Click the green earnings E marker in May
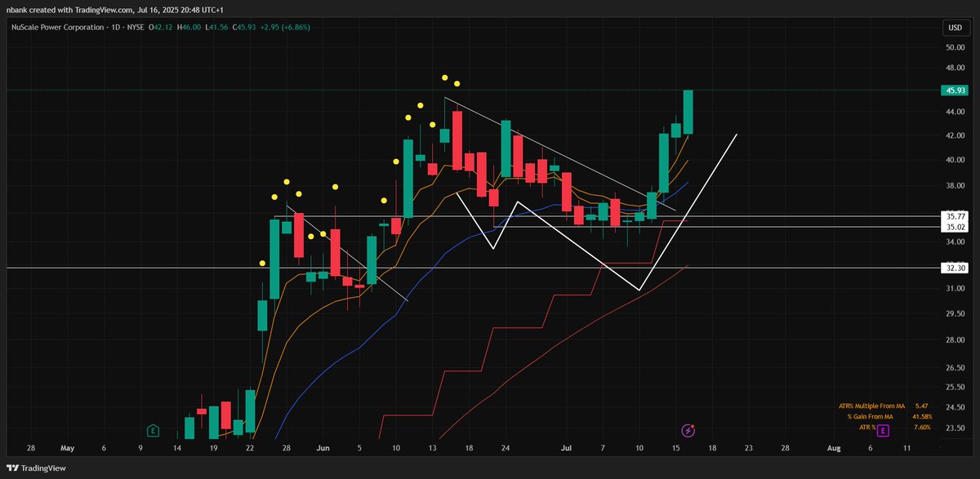Viewport: 980px width, 479px height. click(152, 430)
